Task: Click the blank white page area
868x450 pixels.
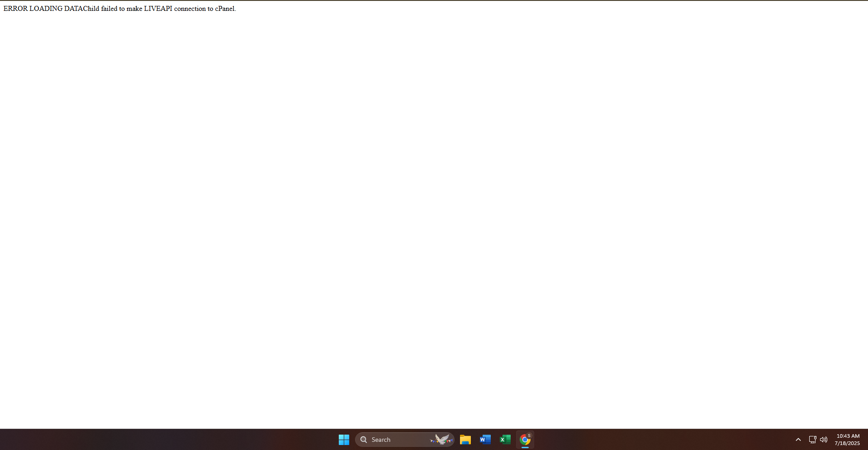Action: click(434, 217)
